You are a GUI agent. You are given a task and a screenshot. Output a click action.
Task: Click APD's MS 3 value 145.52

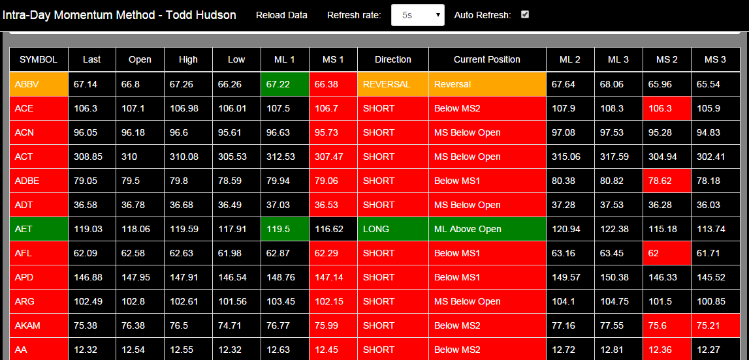(x=715, y=277)
